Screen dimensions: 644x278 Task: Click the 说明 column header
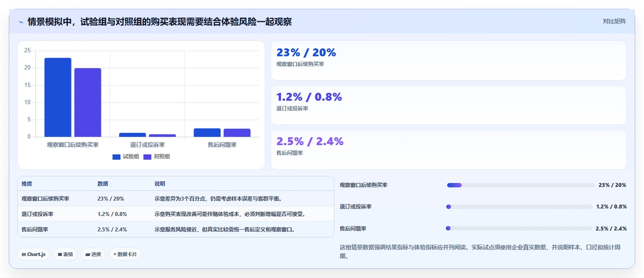[x=159, y=184]
